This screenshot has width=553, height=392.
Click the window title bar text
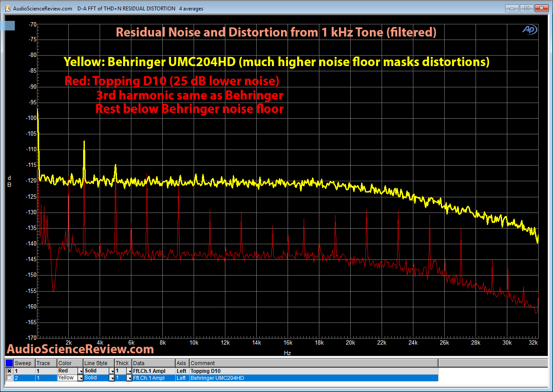[108, 9]
